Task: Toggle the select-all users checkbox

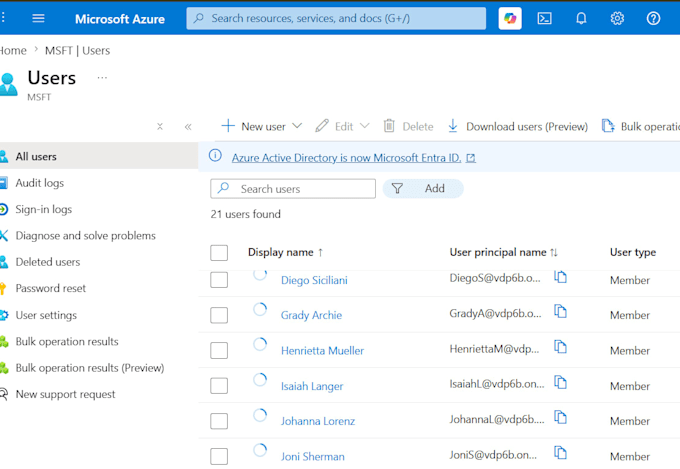Action: pyautogui.click(x=219, y=253)
